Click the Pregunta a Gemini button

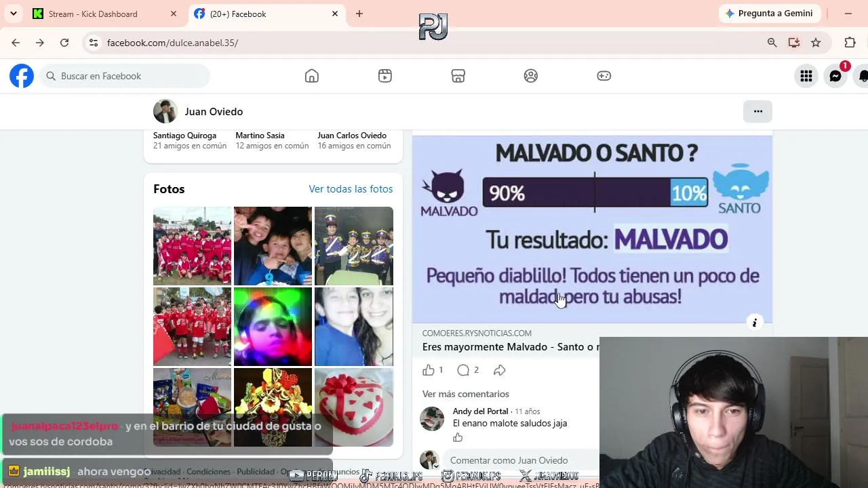(770, 14)
